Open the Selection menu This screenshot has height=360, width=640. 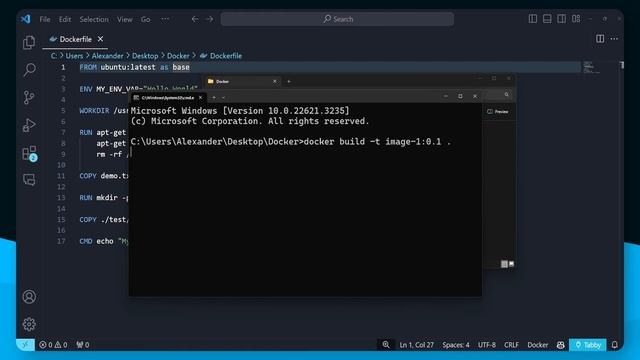[x=94, y=19]
